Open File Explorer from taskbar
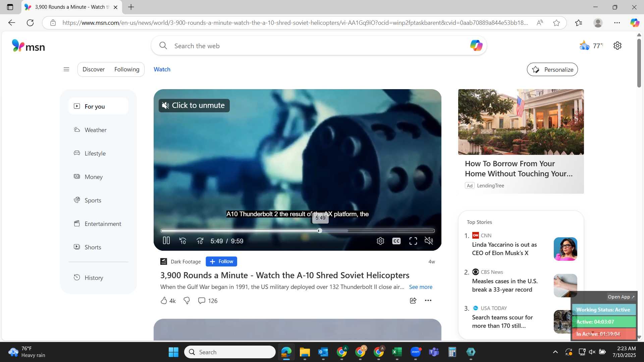Image resolution: width=644 pixels, height=362 pixels. (x=305, y=352)
